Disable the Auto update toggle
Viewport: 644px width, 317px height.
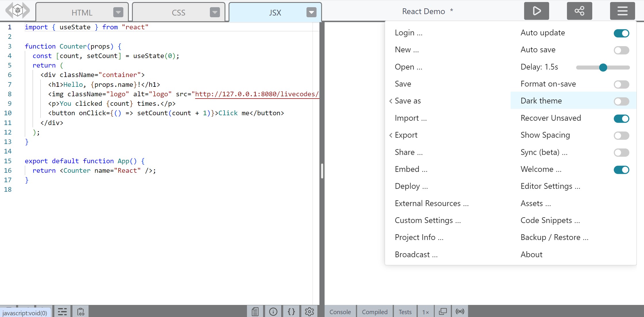click(621, 33)
